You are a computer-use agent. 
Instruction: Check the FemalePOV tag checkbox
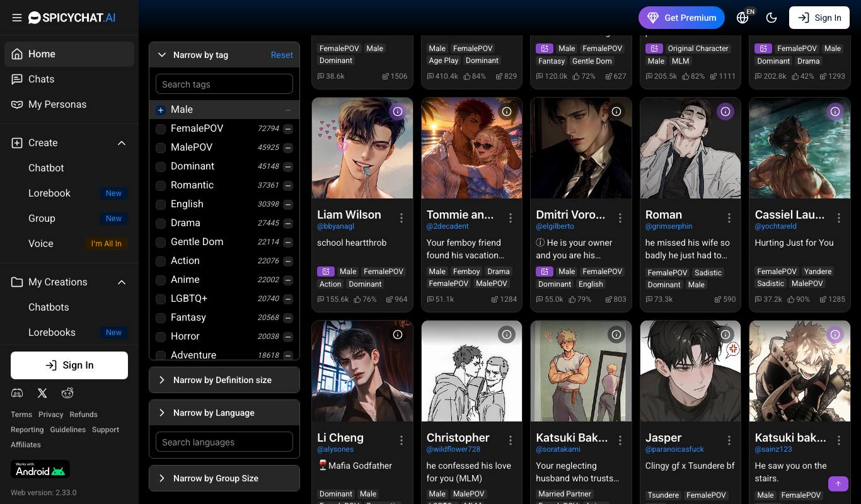tap(161, 129)
